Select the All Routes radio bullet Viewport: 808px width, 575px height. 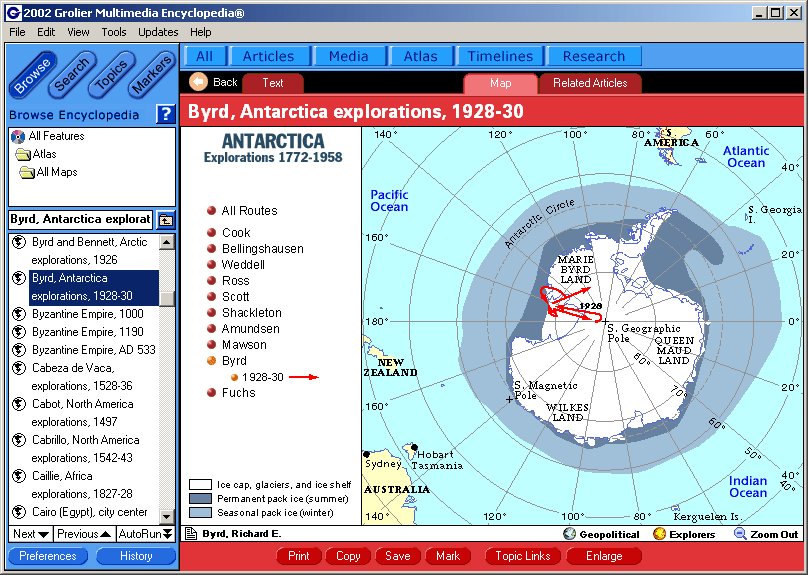coord(211,210)
